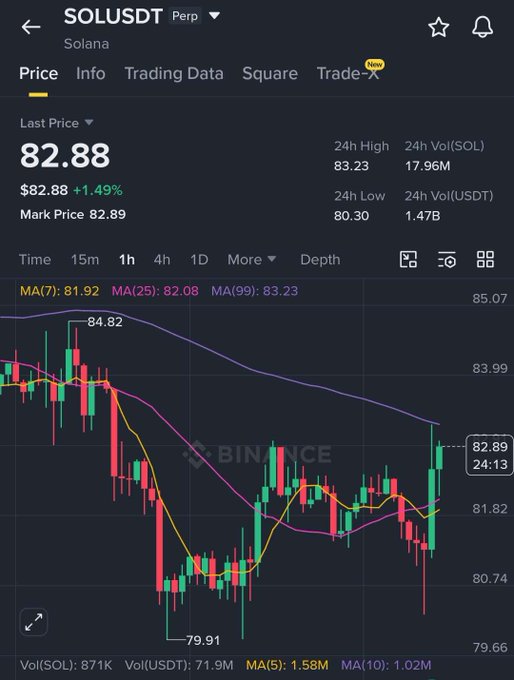The height and width of the screenshot is (680, 514).
Task: Switch to the Price tab
Action: [38, 73]
